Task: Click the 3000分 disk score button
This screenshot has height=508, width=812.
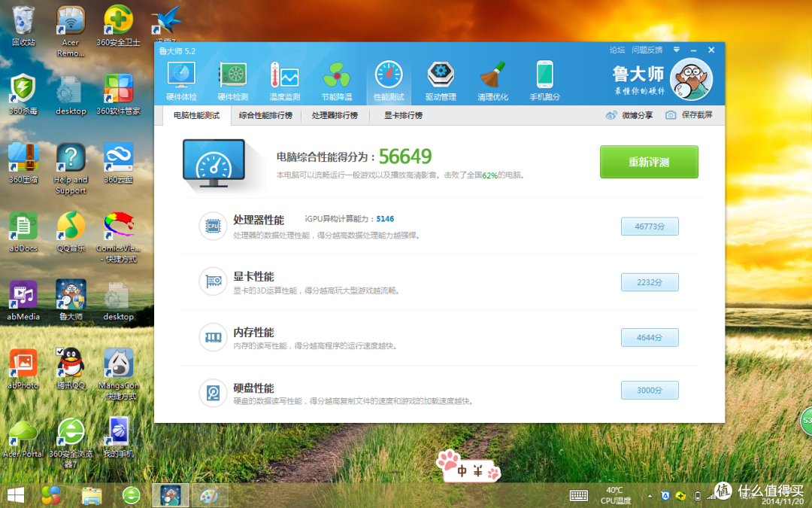Action: pyautogui.click(x=650, y=391)
